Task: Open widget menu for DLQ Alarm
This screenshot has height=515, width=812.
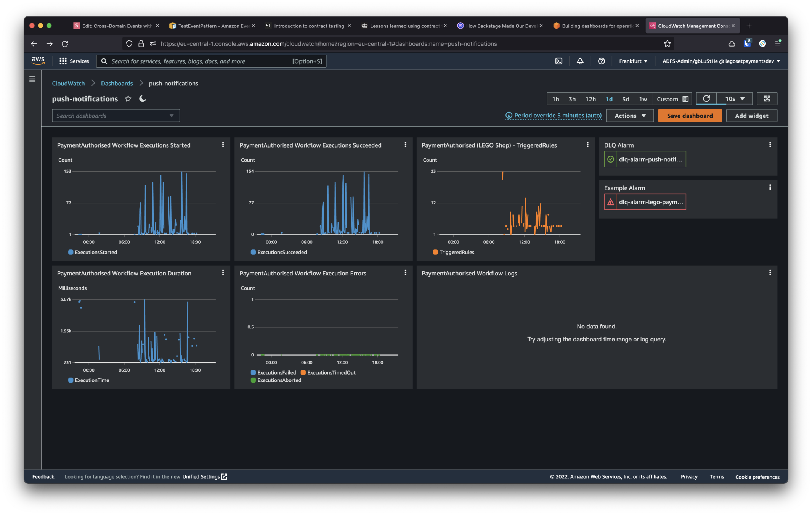Action: pos(770,145)
